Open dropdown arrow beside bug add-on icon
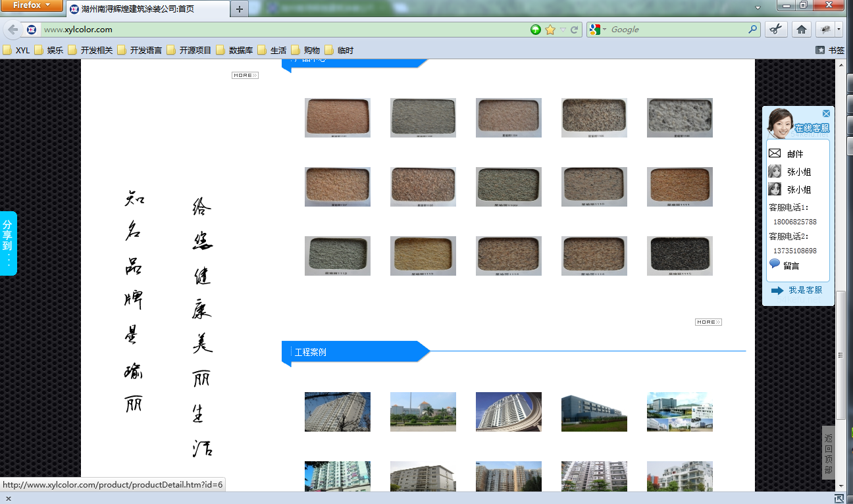 [x=839, y=30]
